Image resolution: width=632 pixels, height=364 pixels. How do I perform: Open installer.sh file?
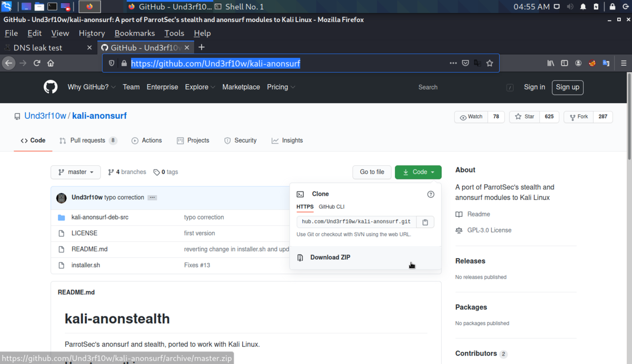pos(86,265)
